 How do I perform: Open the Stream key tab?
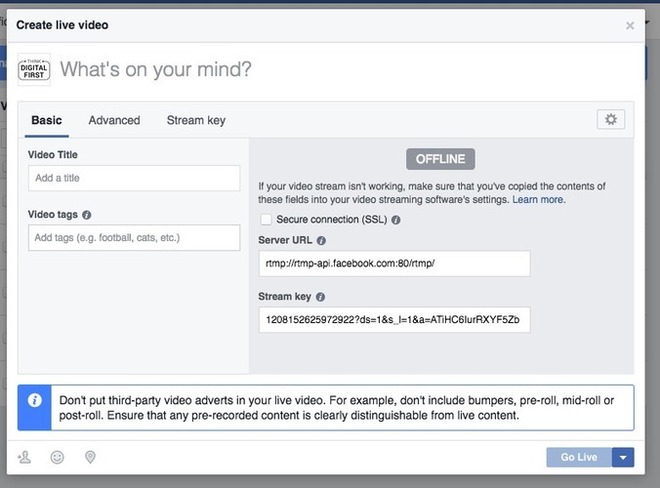(x=196, y=120)
